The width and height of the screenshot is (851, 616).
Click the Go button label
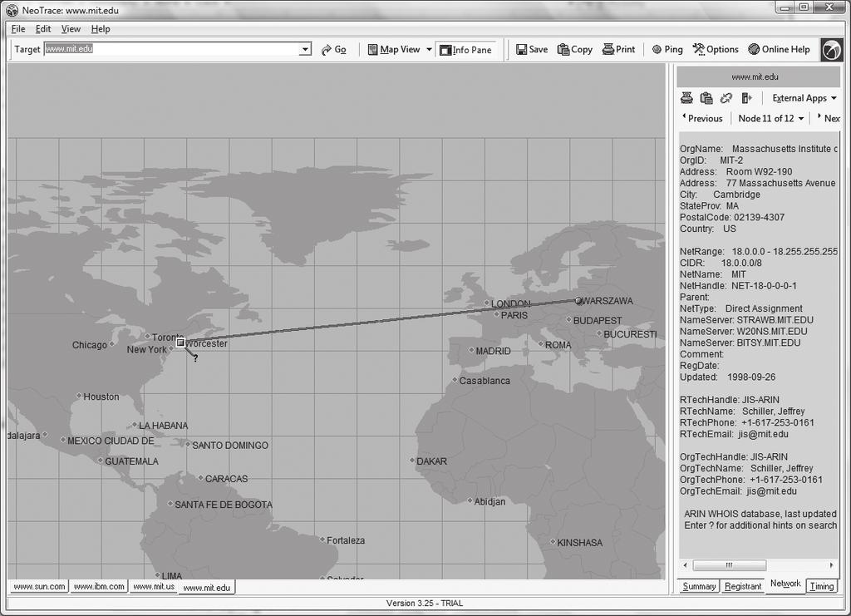pos(340,49)
